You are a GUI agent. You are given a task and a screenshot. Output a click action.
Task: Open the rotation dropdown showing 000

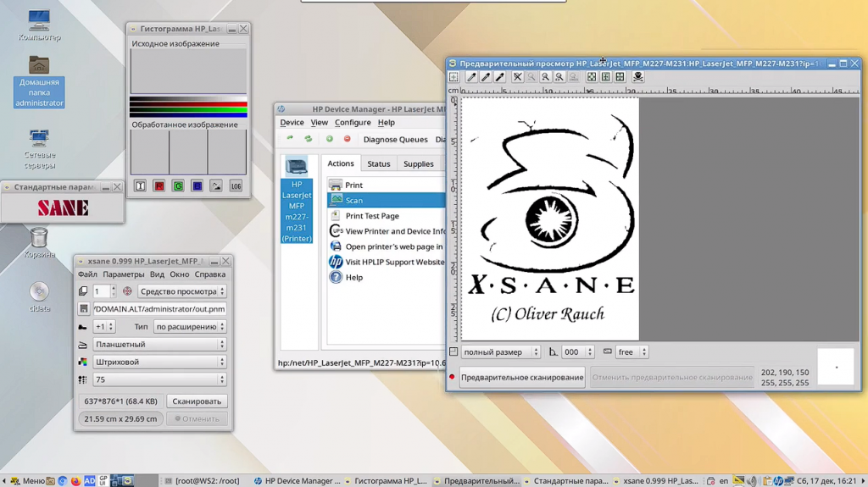[x=577, y=352]
